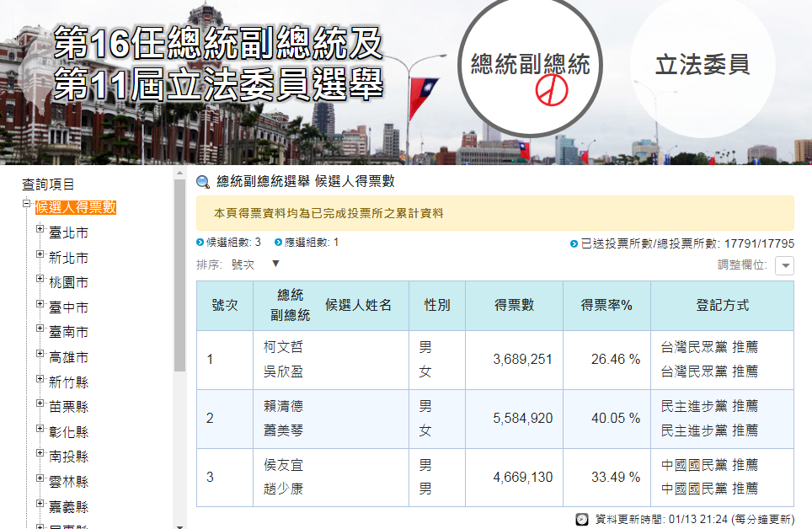
Task: Select 高雄市 in the tree
Action: tap(68, 357)
